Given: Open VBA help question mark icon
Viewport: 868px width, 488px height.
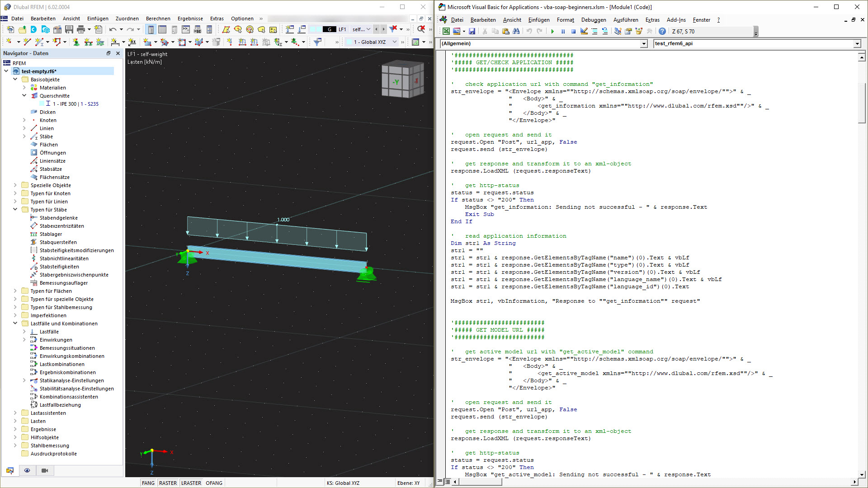Looking at the screenshot, I should click(662, 31).
